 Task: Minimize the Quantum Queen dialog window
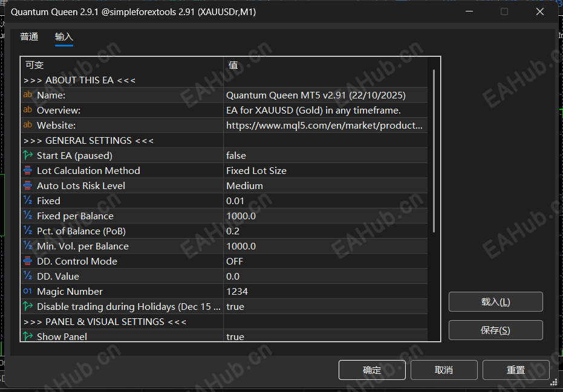[469, 11]
